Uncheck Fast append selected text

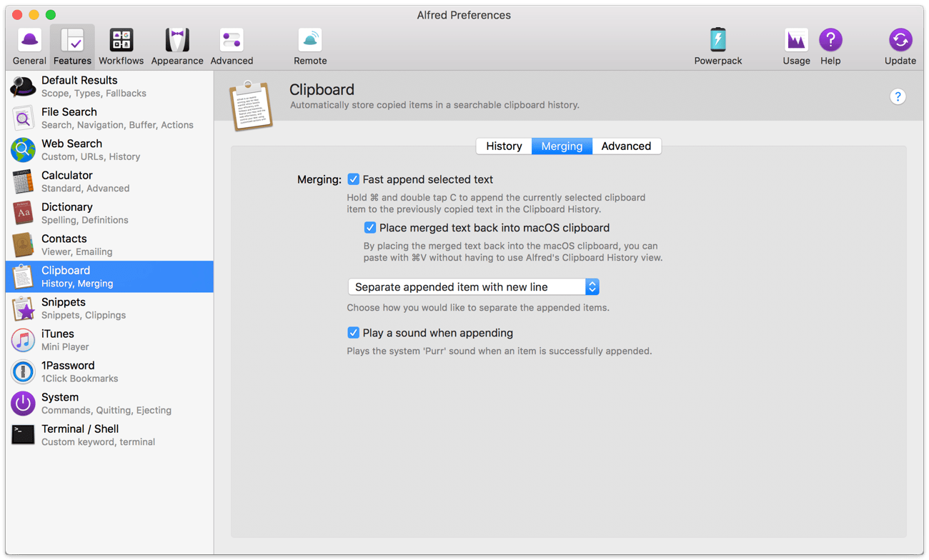coord(353,179)
